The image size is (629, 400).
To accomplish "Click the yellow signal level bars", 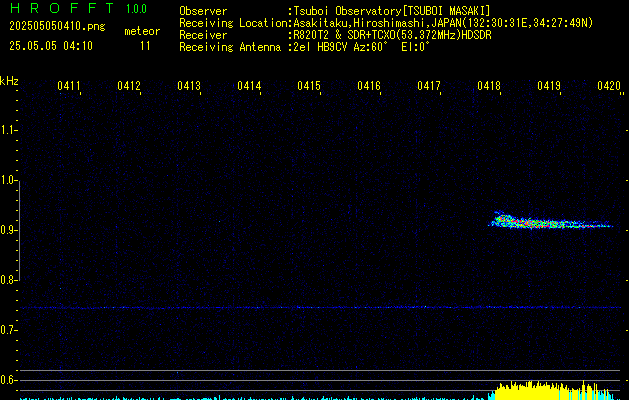I will (x=545, y=388).
